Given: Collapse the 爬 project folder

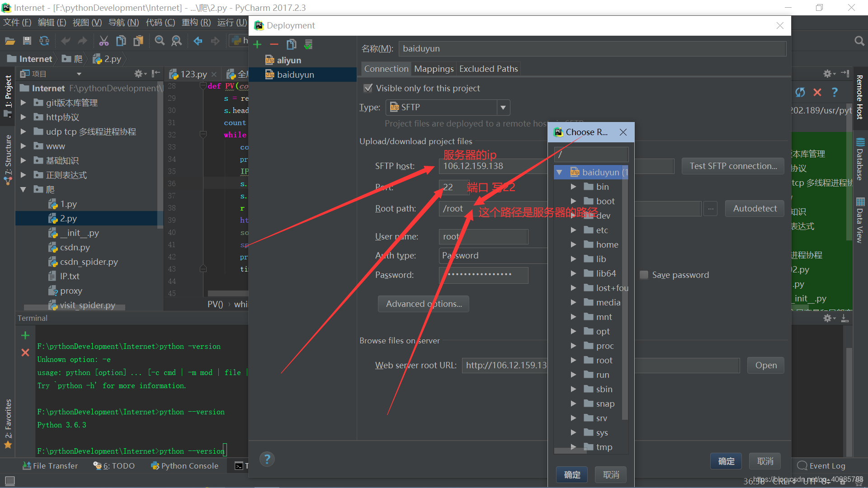Looking at the screenshot, I should click(24, 190).
